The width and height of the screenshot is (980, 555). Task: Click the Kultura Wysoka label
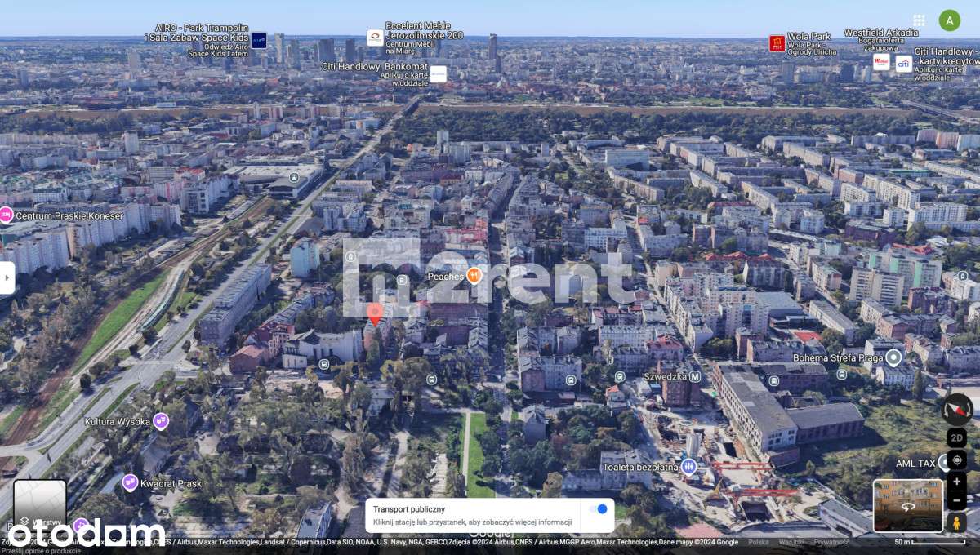(x=118, y=422)
